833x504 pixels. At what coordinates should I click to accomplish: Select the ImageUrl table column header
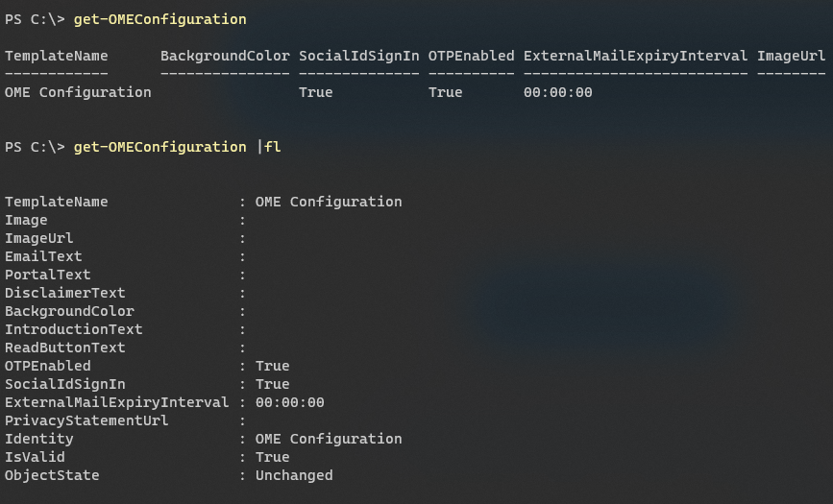pyautogui.click(x=791, y=56)
